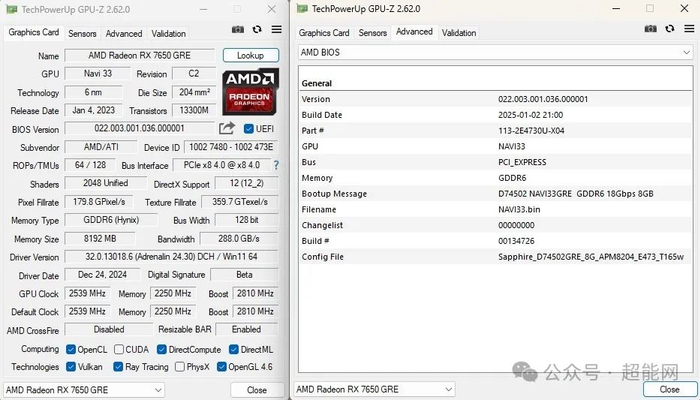
Task: Select the Build # row 00134726
Action: click(496, 241)
